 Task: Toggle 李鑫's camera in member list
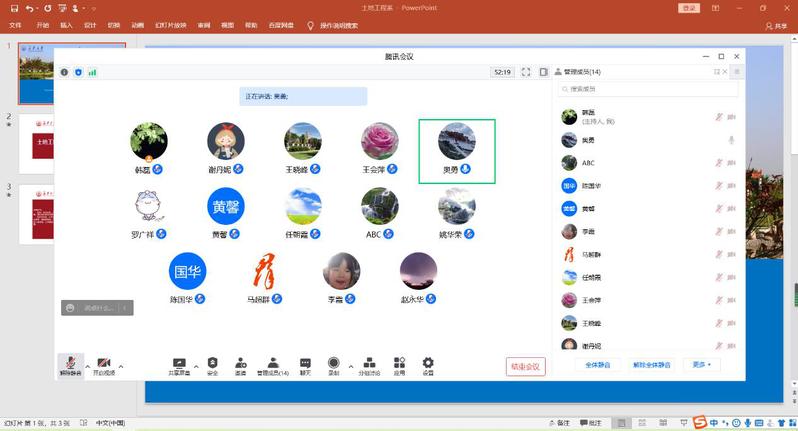point(731,232)
